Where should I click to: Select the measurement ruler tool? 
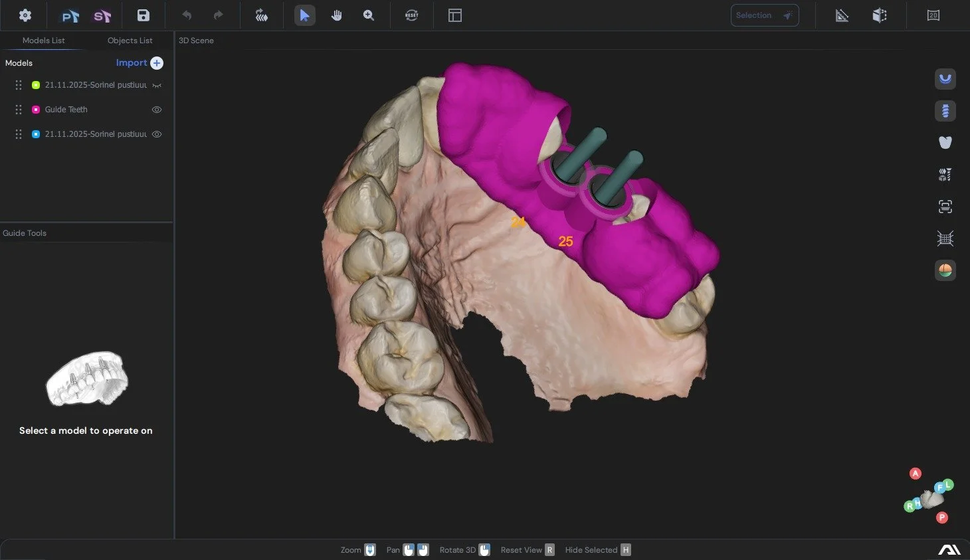[x=842, y=15]
